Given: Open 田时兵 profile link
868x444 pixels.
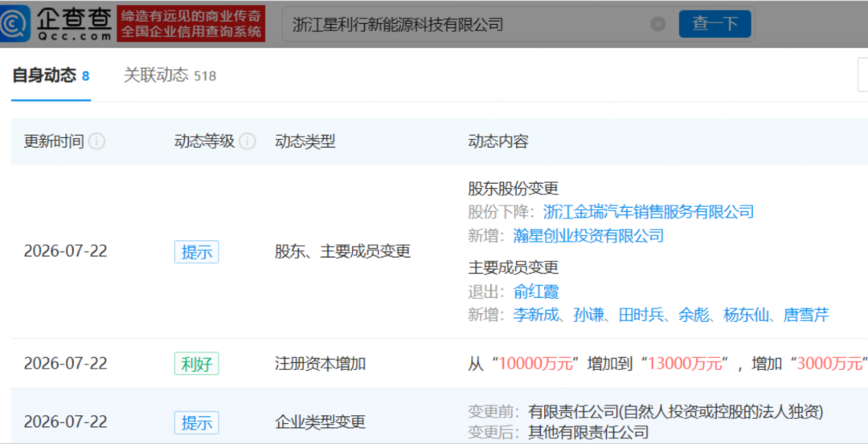Looking at the screenshot, I should 641,316.
